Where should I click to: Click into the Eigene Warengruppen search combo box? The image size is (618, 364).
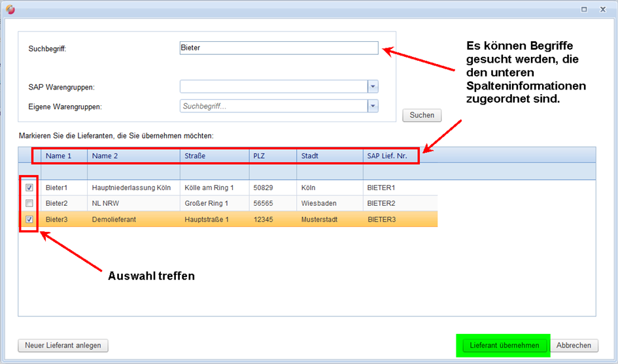(273, 106)
